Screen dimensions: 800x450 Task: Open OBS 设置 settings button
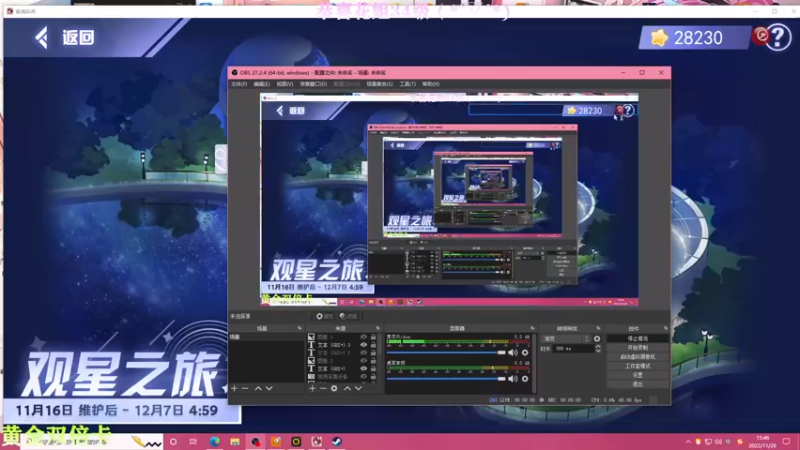click(x=638, y=375)
